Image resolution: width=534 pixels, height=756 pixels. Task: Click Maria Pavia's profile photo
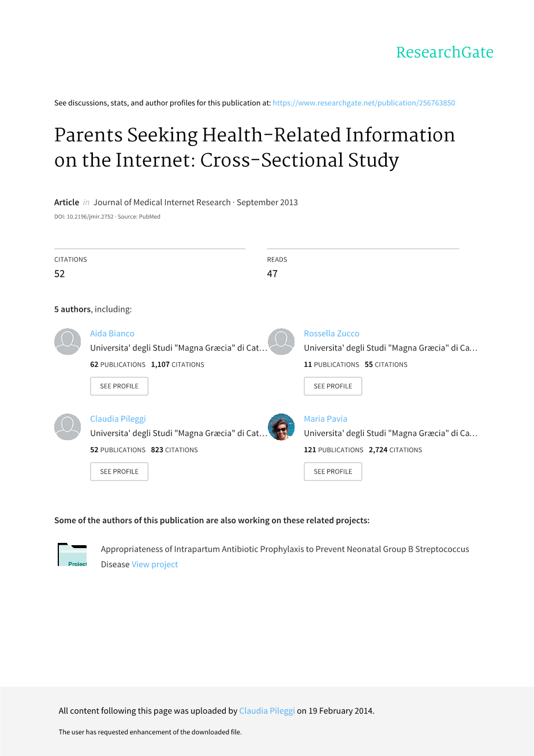pos(281,427)
